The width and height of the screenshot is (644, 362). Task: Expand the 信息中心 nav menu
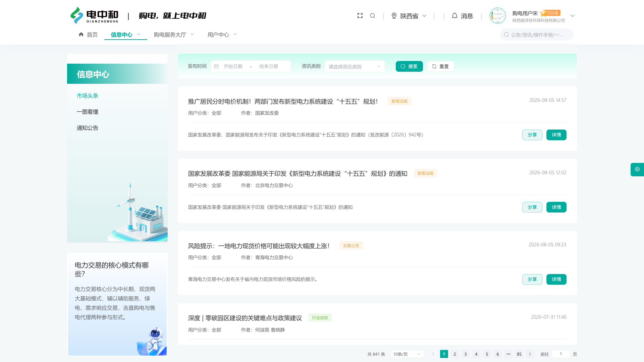139,34
